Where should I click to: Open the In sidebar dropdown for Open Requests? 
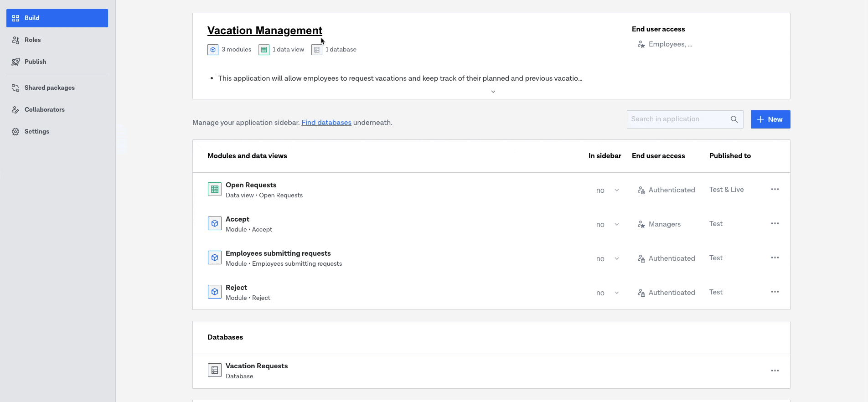608,190
